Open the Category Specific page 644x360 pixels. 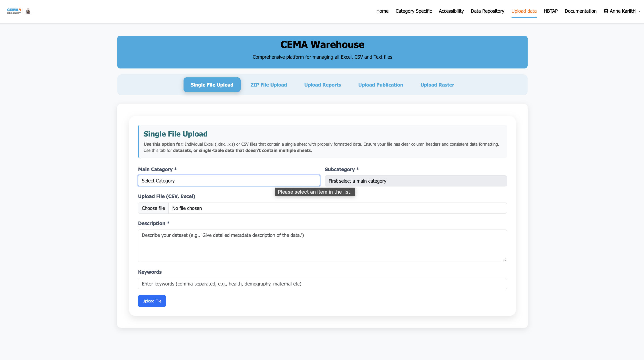click(x=413, y=11)
